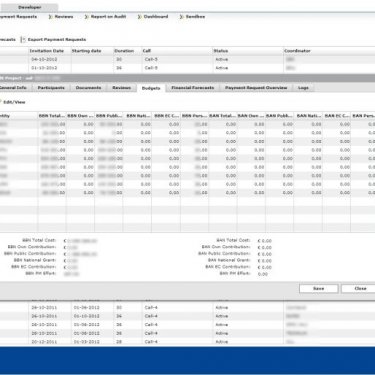Viewport: 375px width, 375px height.
Task: Click the BAN Nati... column header
Action: click(x=308, y=116)
